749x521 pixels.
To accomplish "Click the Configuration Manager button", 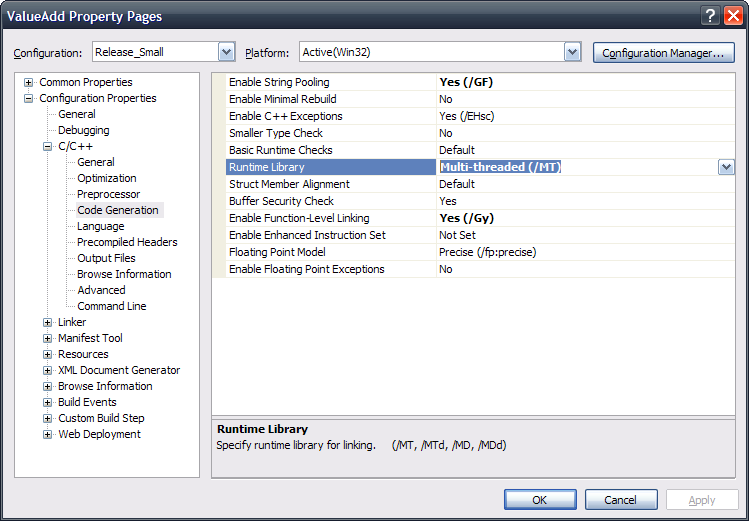I will [663, 53].
